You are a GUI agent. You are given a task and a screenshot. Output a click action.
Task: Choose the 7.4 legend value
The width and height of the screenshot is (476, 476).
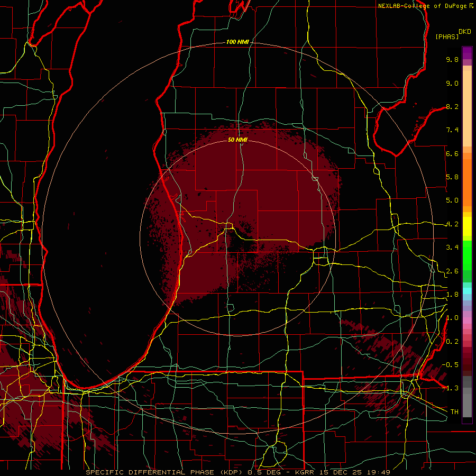pos(452,130)
